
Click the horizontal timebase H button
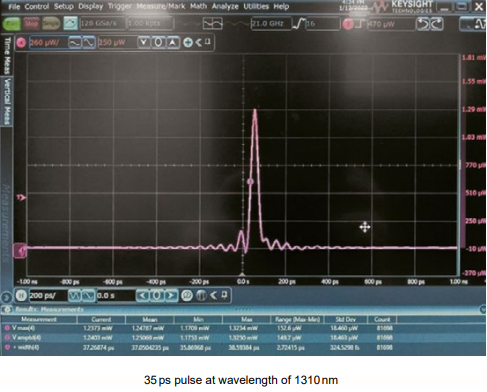(x=21, y=295)
